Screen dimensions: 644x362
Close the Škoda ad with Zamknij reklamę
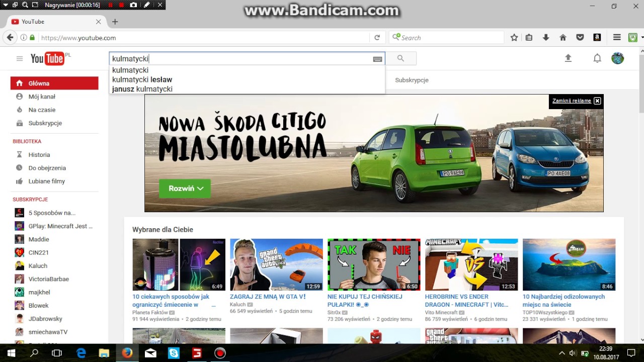click(576, 101)
